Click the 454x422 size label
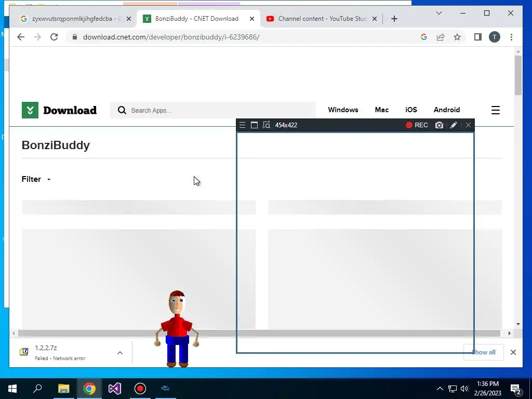This screenshot has height=399, width=532. [286, 125]
